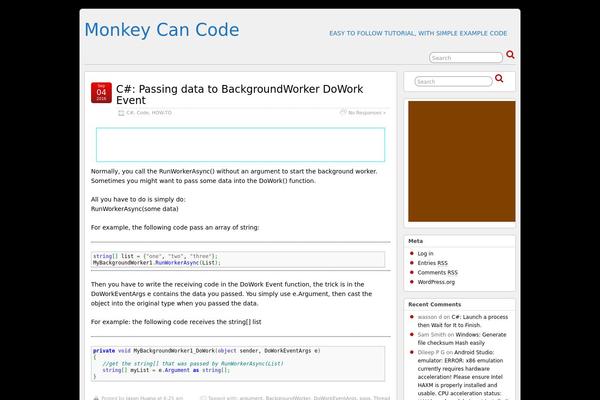The image size is (600, 400).
Task: Click the sentence For example: the following code receives
Action: pyautogui.click(x=176, y=322)
